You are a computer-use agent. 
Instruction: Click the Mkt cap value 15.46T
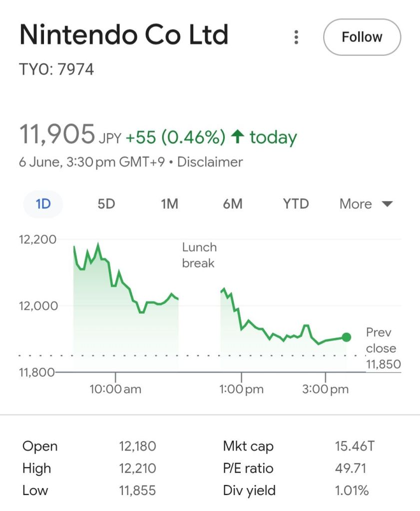(351, 446)
